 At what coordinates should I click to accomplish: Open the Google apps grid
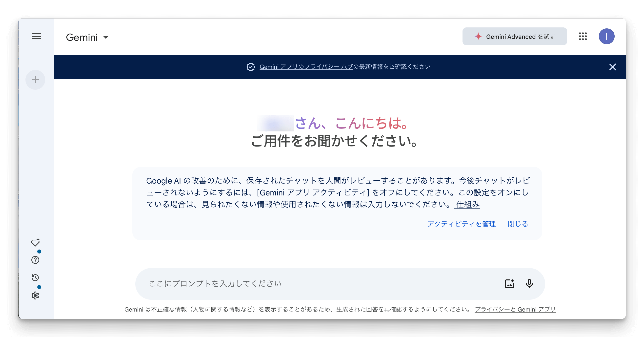coord(583,37)
